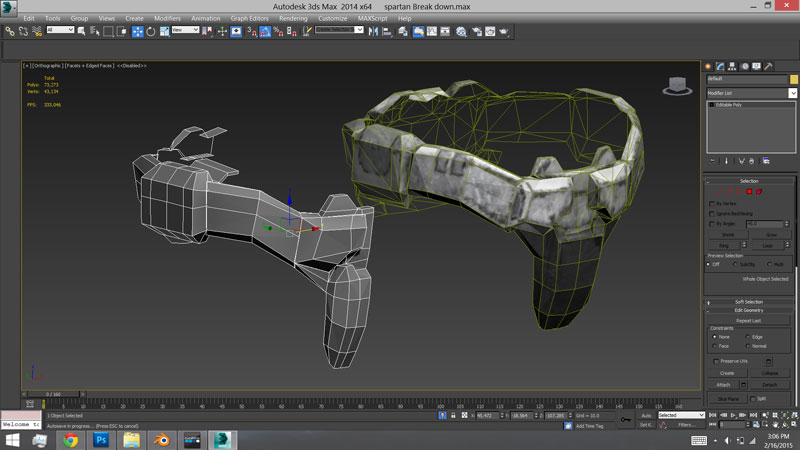Open the Modifiers menu
The height and width of the screenshot is (450, 800).
click(167, 18)
